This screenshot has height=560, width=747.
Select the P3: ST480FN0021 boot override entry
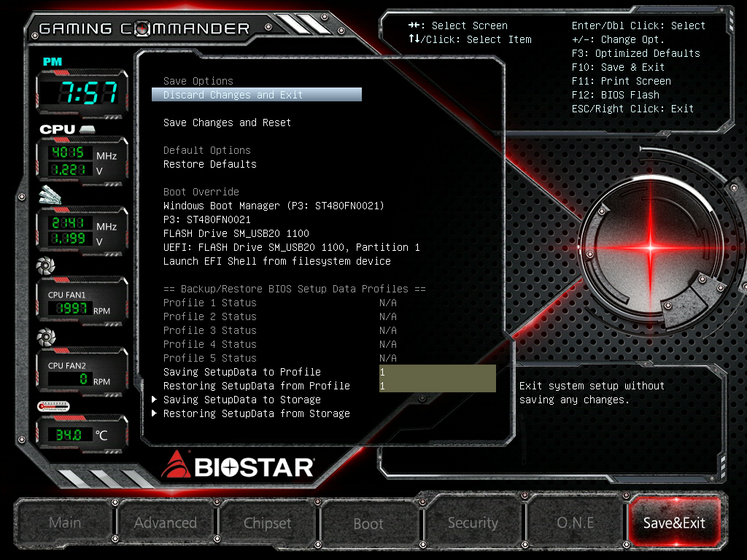coord(206,219)
